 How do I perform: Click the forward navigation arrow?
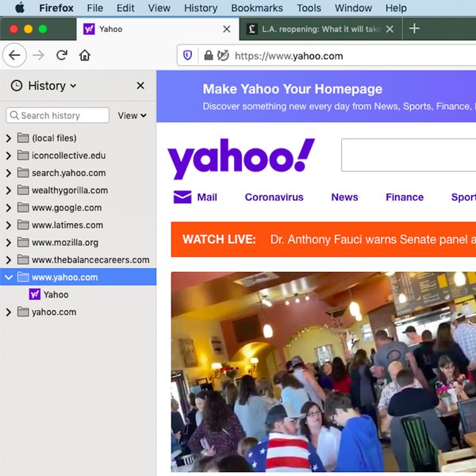point(39,56)
